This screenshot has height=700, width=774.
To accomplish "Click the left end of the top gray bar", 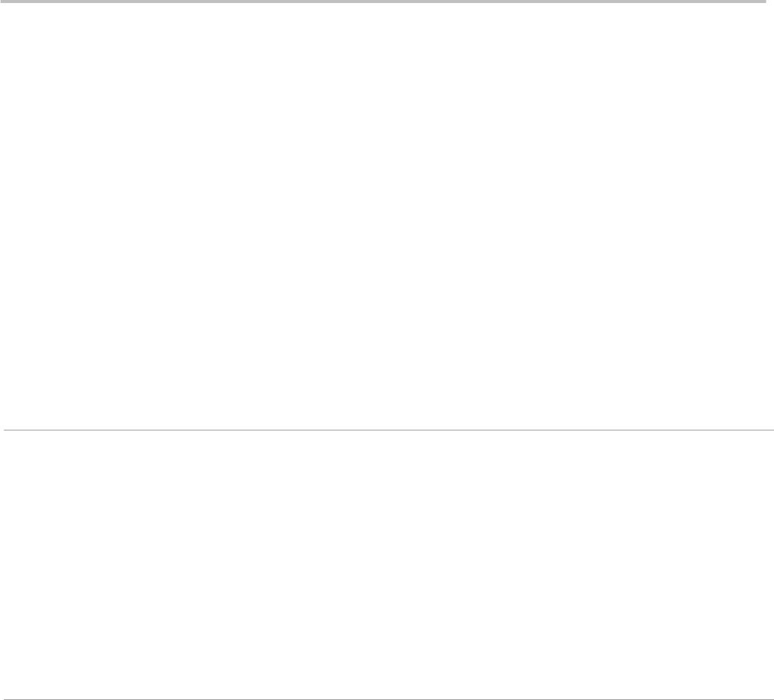I will (x=3, y=2).
